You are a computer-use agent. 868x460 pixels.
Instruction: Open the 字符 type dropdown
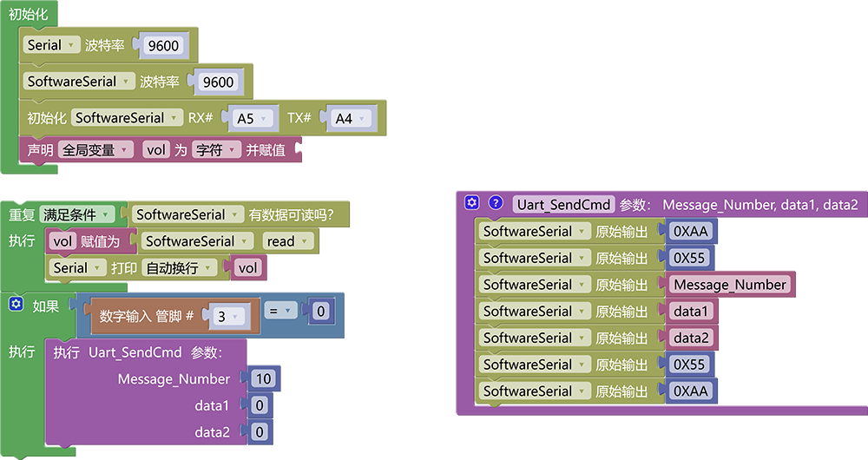[x=216, y=150]
